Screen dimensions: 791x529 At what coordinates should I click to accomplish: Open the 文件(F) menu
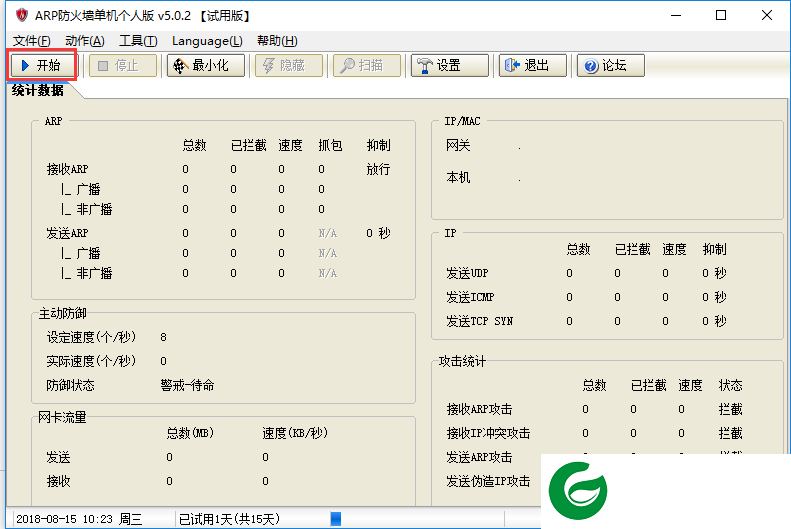coord(31,41)
